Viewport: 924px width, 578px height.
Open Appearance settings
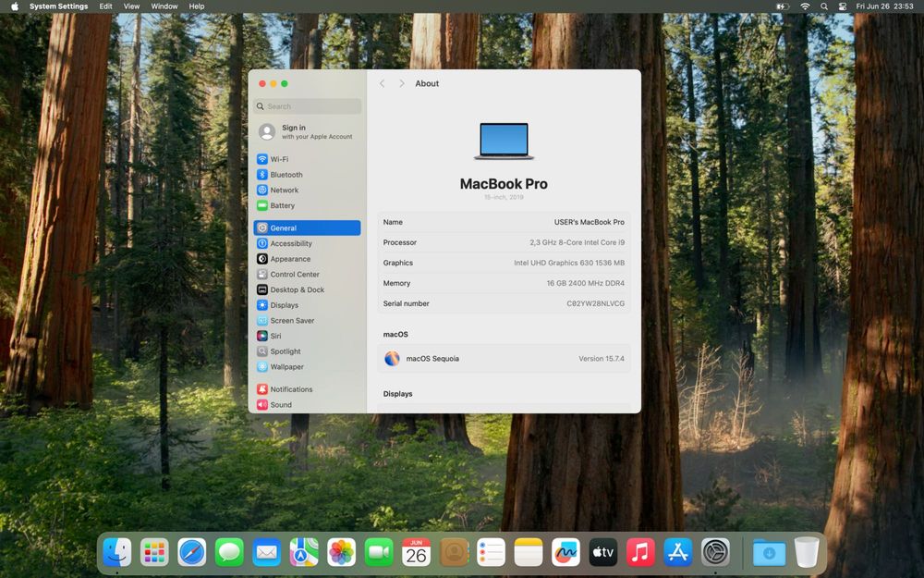pyautogui.click(x=307, y=258)
